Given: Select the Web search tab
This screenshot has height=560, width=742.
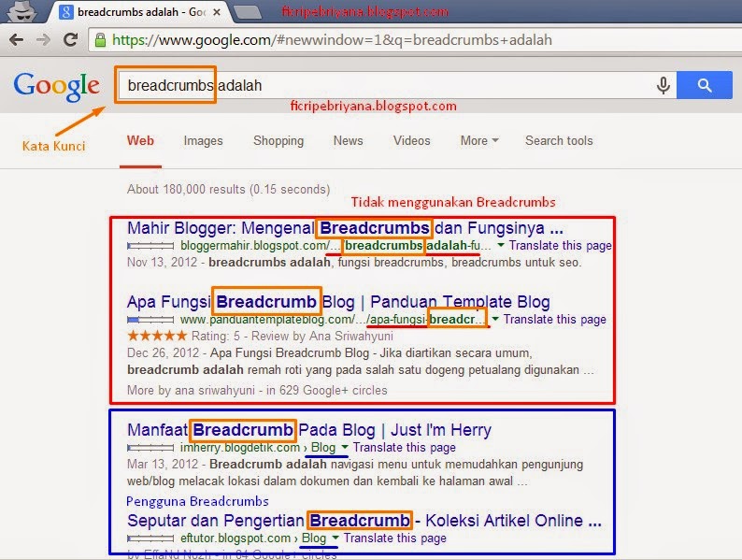Looking at the screenshot, I should 140,140.
